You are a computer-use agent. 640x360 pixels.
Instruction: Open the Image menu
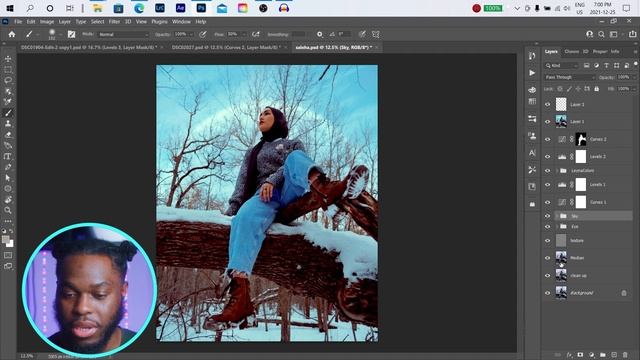tap(47, 22)
